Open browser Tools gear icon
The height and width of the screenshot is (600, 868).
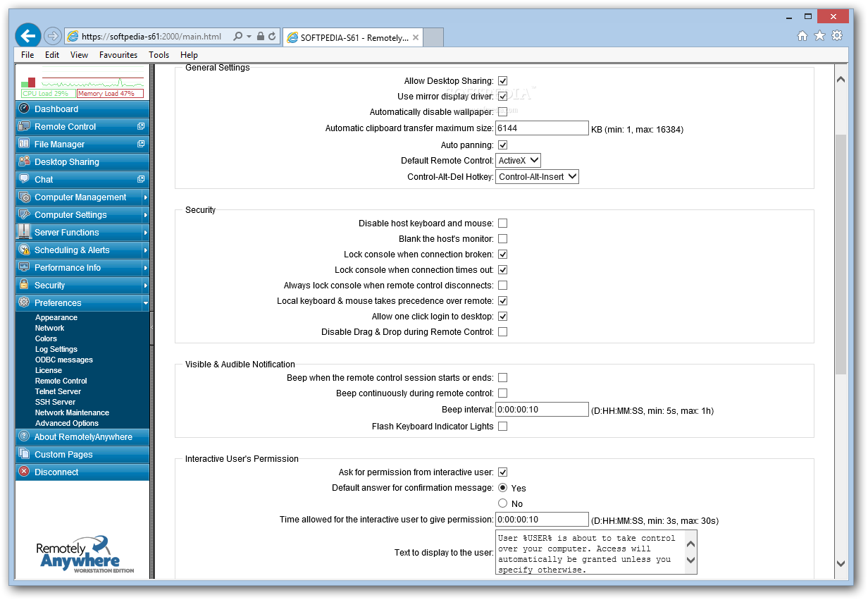(837, 36)
